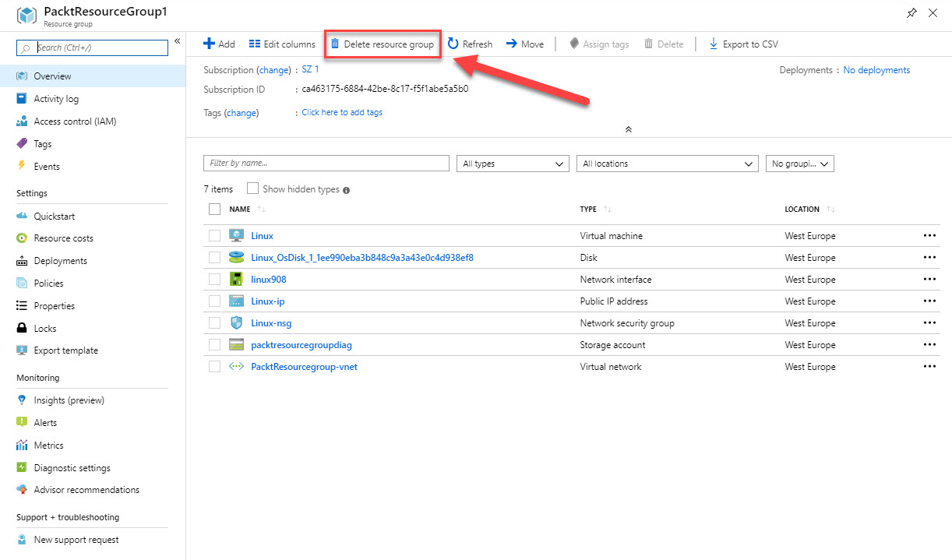Select the Linux-ip row checkbox
The width and height of the screenshot is (952, 560).
pos(214,301)
